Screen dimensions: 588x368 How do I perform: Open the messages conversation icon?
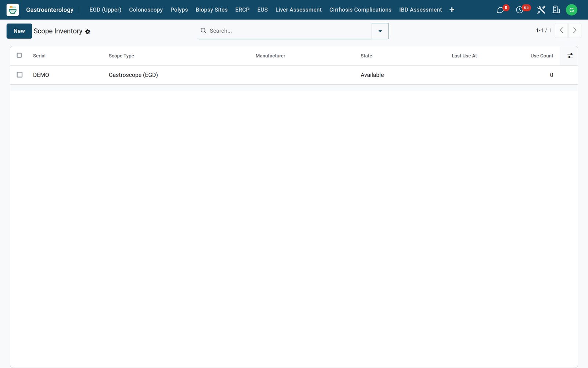(500, 10)
